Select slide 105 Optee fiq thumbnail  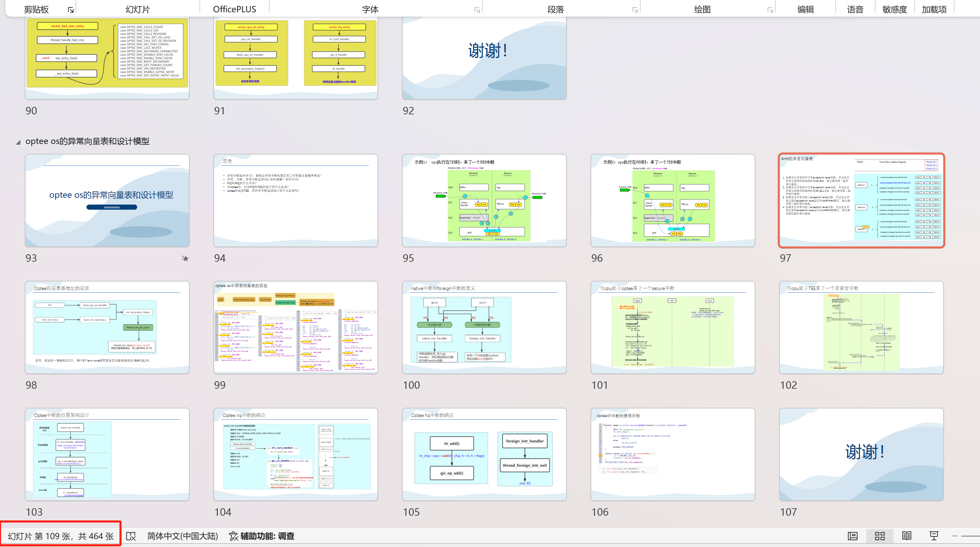(x=484, y=454)
